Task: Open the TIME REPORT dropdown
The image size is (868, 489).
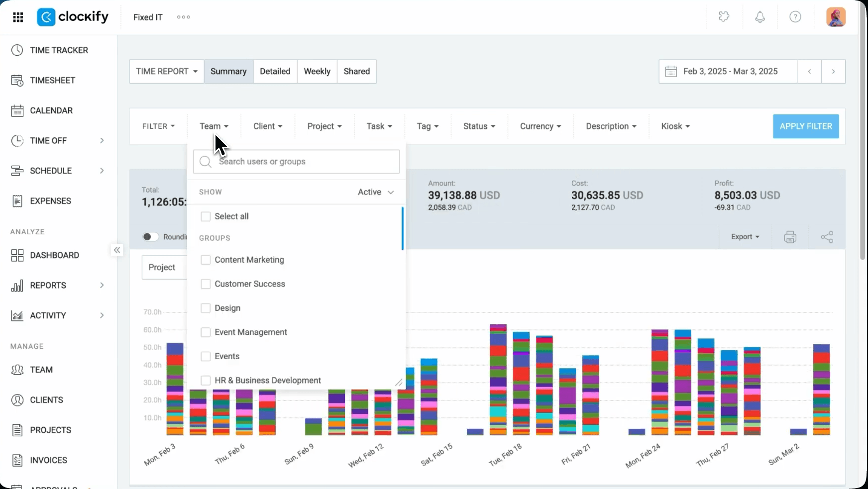Action: click(x=166, y=72)
